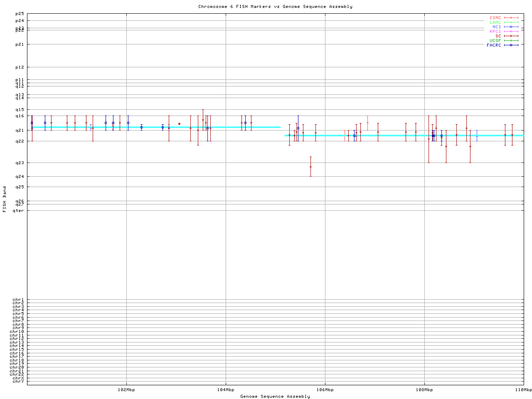Click the UCSF legend line sample
532x399 pixels.
[511, 41]
